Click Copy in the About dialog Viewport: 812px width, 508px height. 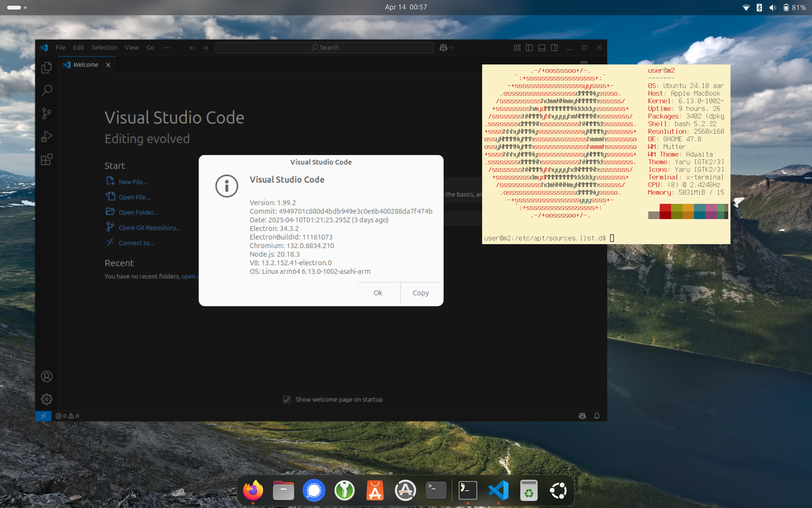click(421, 293)
